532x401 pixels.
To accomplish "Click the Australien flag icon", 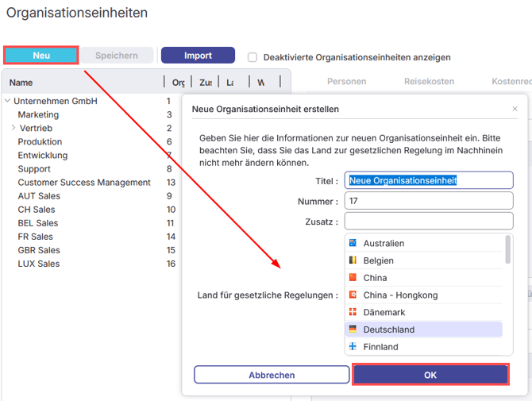I will tap(353, 243).
